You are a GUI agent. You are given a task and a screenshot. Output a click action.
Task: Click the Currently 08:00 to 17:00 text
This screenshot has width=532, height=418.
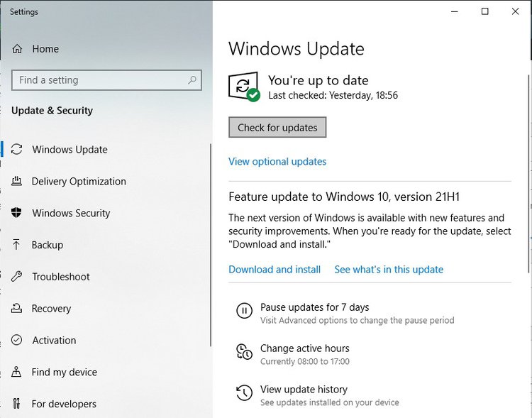(x=305, y=361)
